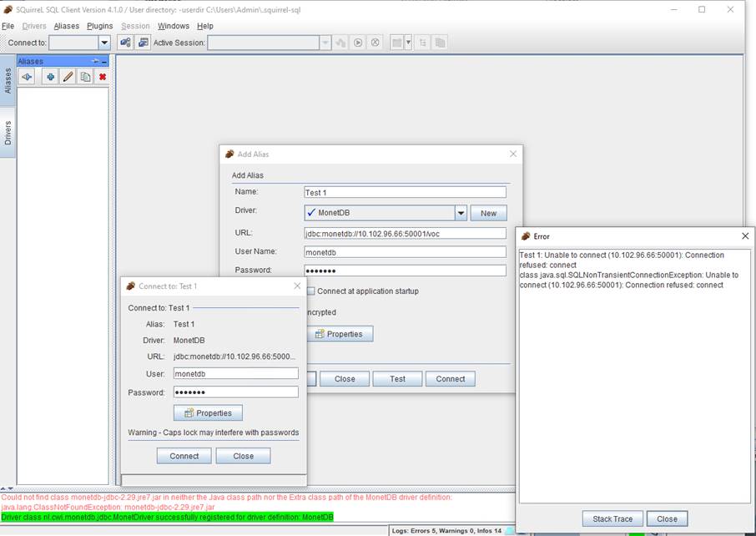The height and width of the screenshot is (536, 756).
Task: Open small arrow beside calendar toolbar icon
Action: [x=408, y=43]
